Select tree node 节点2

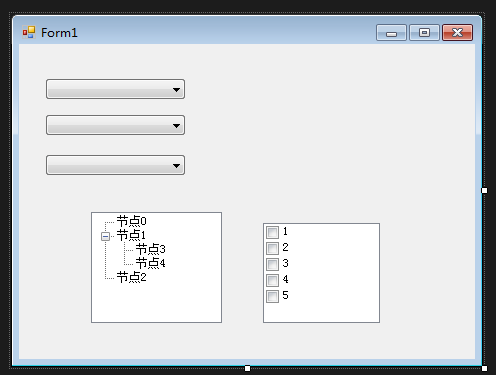pyautogui.click(x=131, y=277)
